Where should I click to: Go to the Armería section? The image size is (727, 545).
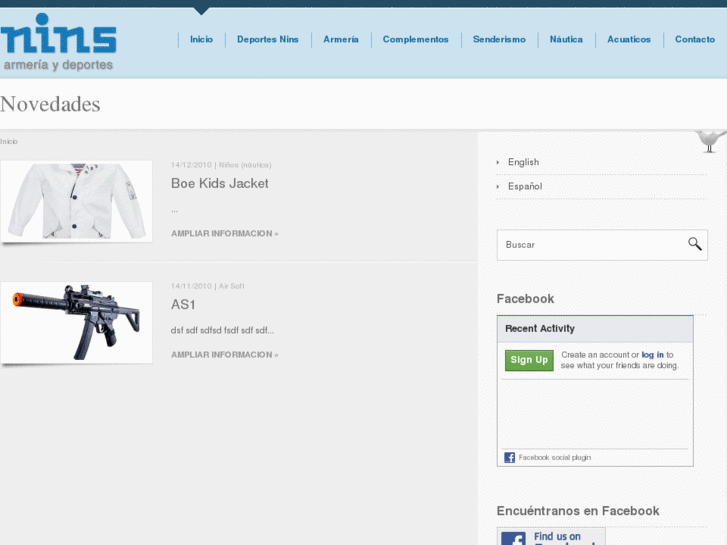point(341,39)
